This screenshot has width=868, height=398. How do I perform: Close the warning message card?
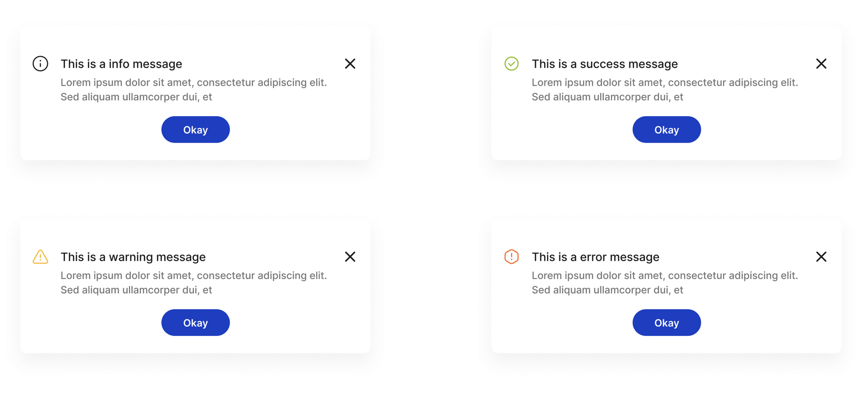[350, 257]
